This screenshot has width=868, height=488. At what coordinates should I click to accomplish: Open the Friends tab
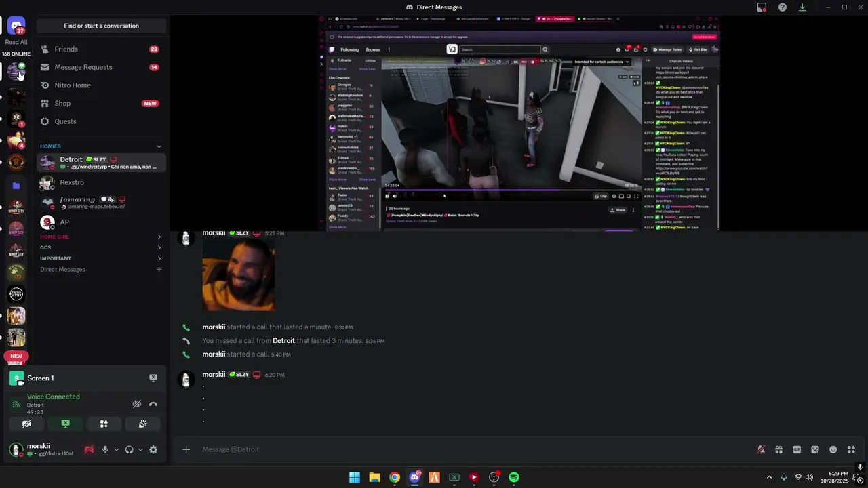[x=101, y=49]
